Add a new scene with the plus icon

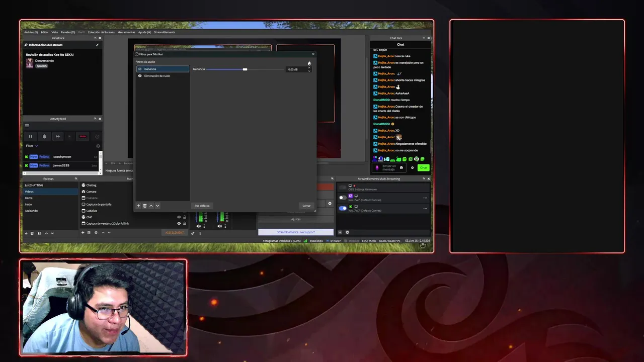tap(26, 233)
